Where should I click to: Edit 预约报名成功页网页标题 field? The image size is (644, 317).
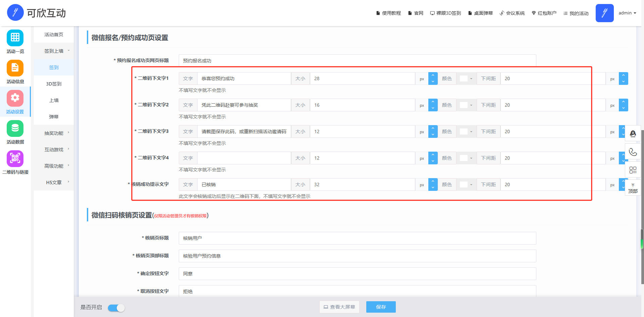coord(357,61)
